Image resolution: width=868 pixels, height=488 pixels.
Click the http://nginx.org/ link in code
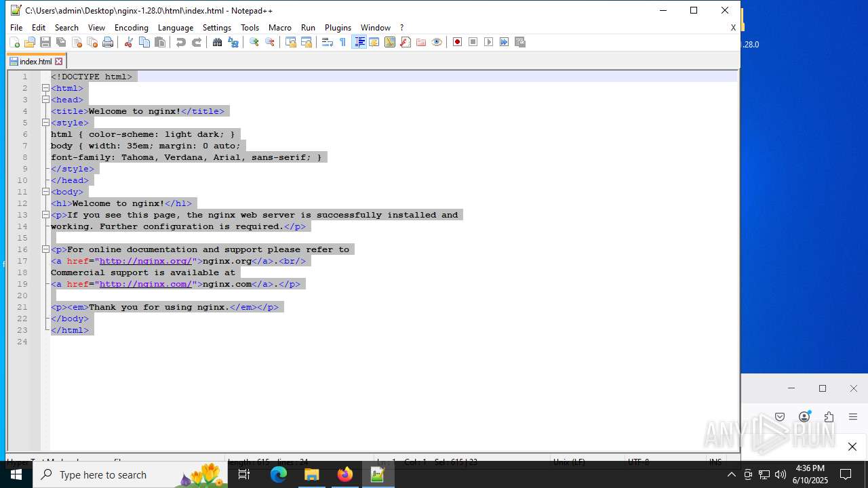146,261
